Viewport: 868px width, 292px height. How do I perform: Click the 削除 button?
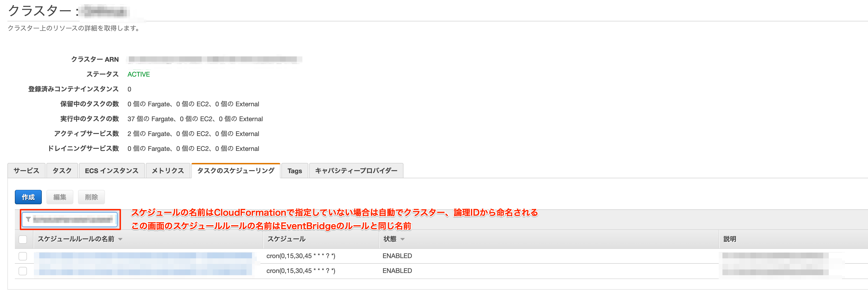(x=91, y=197)
